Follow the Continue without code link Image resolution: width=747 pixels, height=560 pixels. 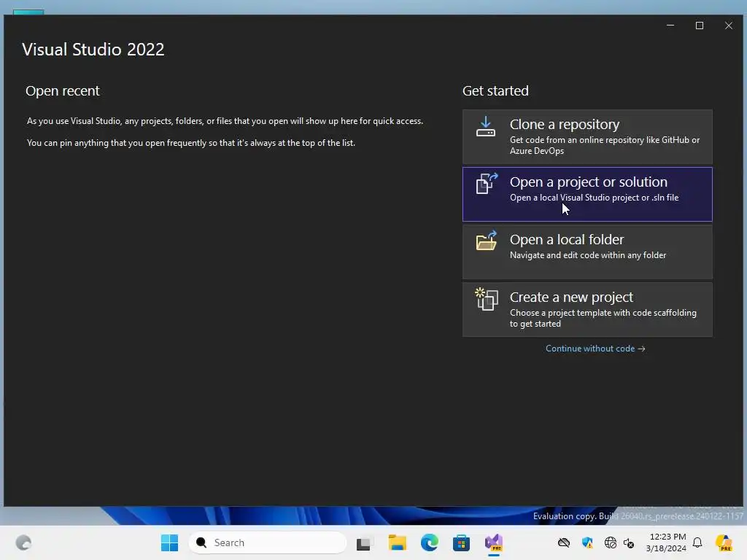click(595, 349)
